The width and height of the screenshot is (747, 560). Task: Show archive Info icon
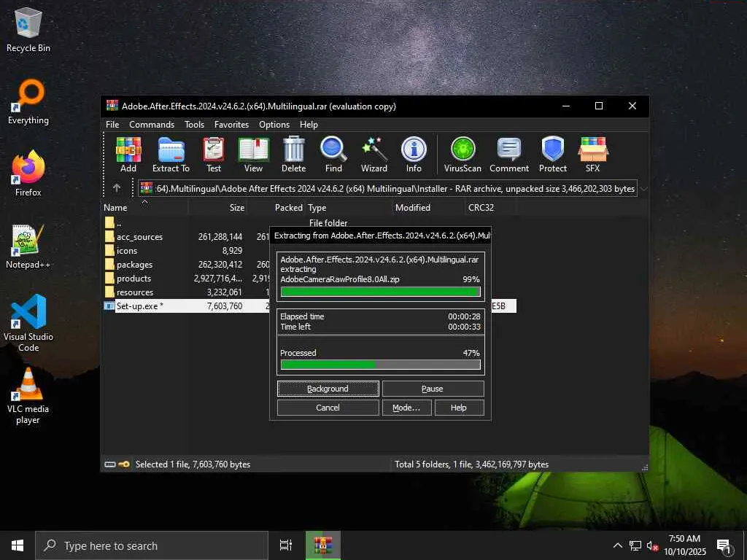coord(414,155)
